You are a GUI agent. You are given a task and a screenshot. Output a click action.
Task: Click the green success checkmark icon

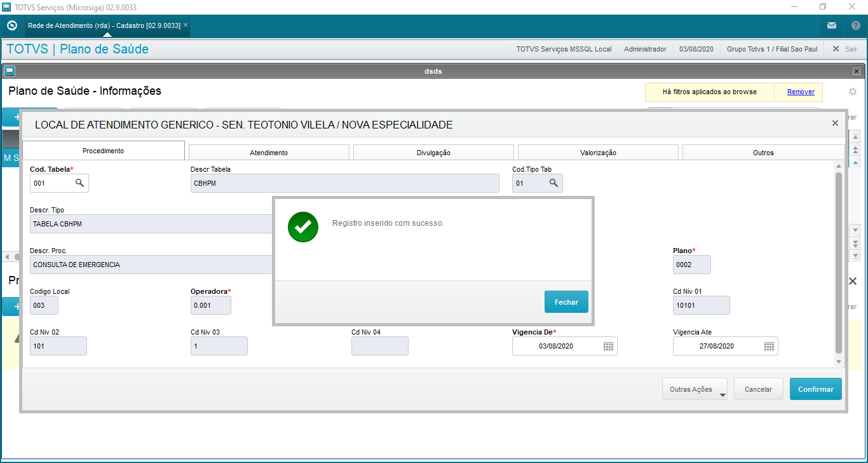tap(303, 227)
